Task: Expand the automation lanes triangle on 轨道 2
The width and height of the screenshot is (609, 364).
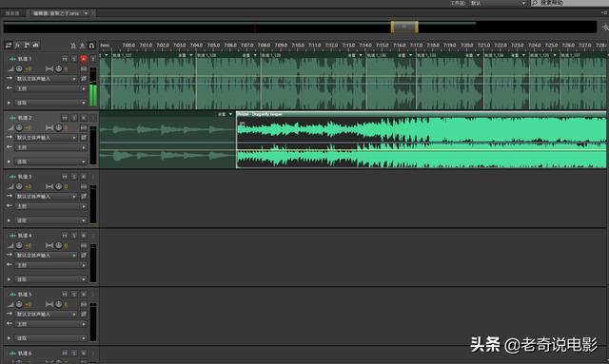Action: click(x=9, y=162)
